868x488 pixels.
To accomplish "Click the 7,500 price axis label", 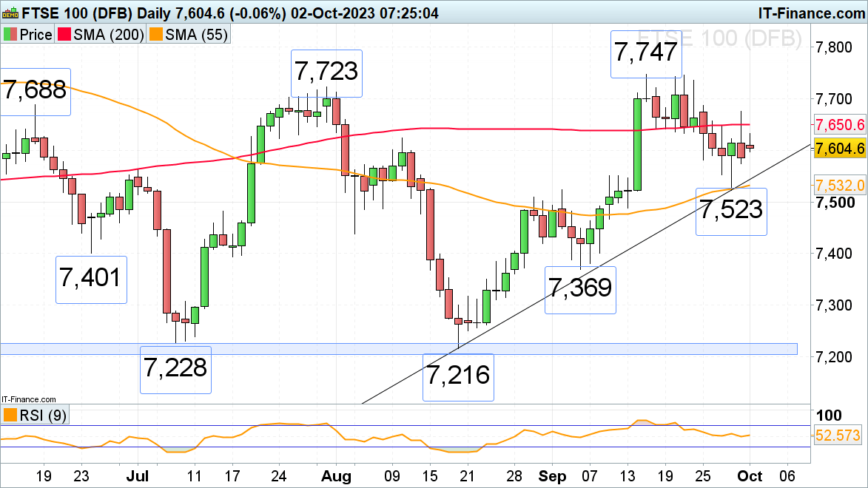I will click(834, 203).
